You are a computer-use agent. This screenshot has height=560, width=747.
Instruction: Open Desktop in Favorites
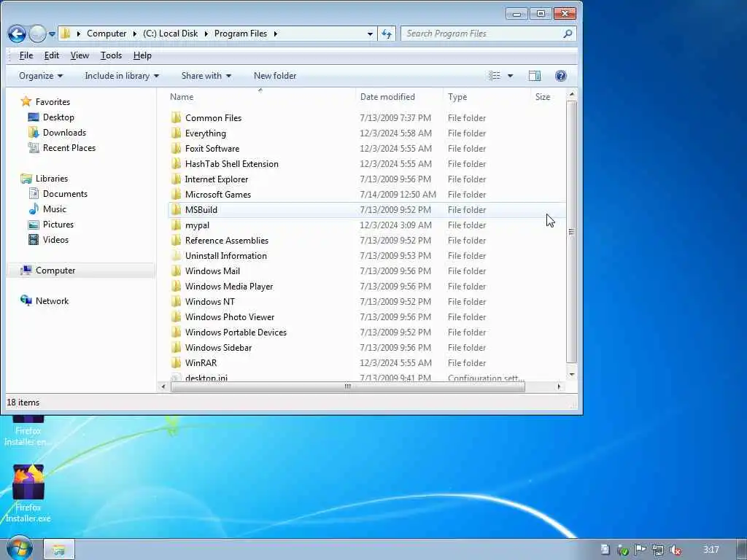pyautogui.click(x=58, y=117)
